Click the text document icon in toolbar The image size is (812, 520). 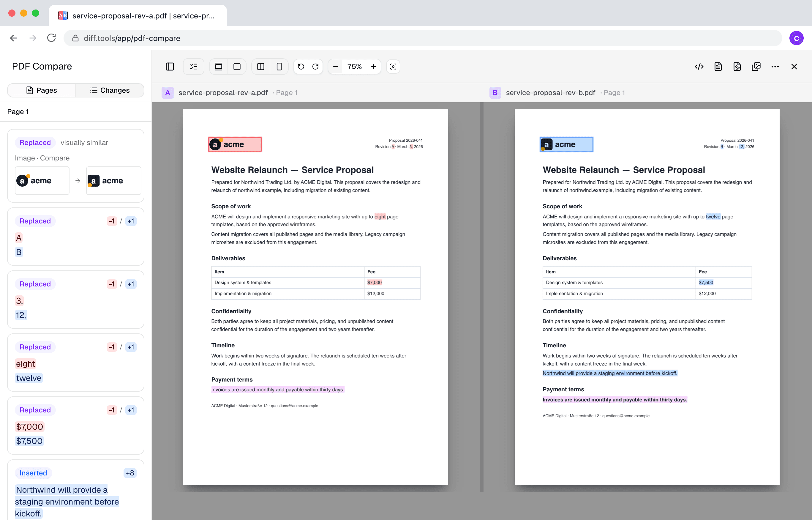(x=718, y=67)
